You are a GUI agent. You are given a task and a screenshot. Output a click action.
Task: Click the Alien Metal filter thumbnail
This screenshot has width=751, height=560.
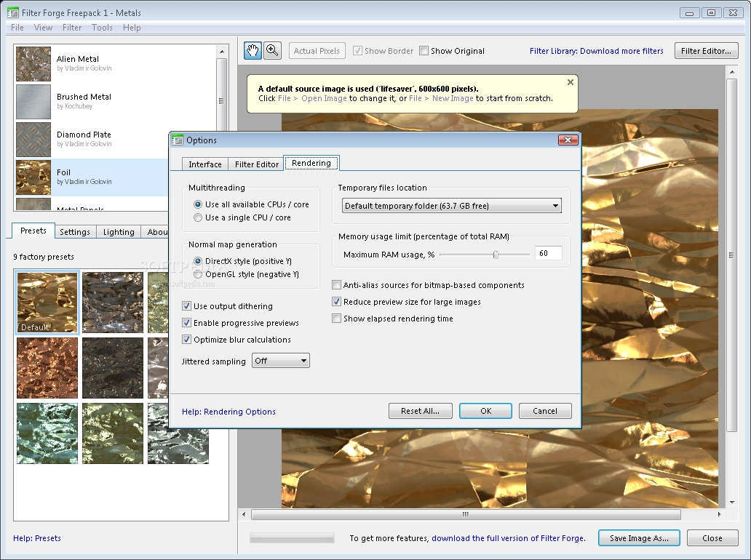[x=33, y=64]
